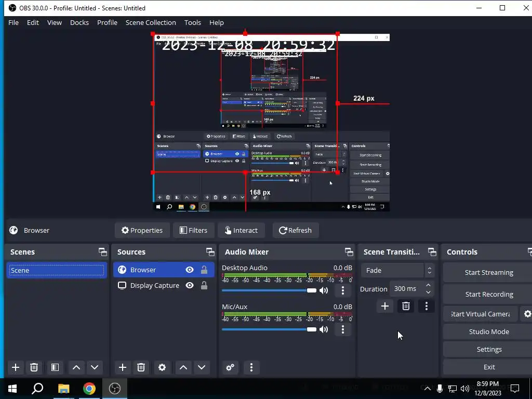
Task: Open notification center in system tray
Action: click(x=515, y=389)
